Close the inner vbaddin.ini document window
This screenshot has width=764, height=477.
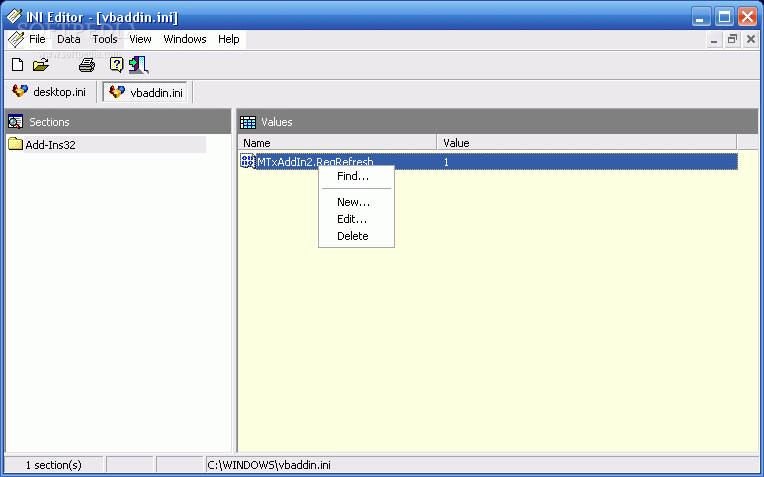click(x=751, y=40)
